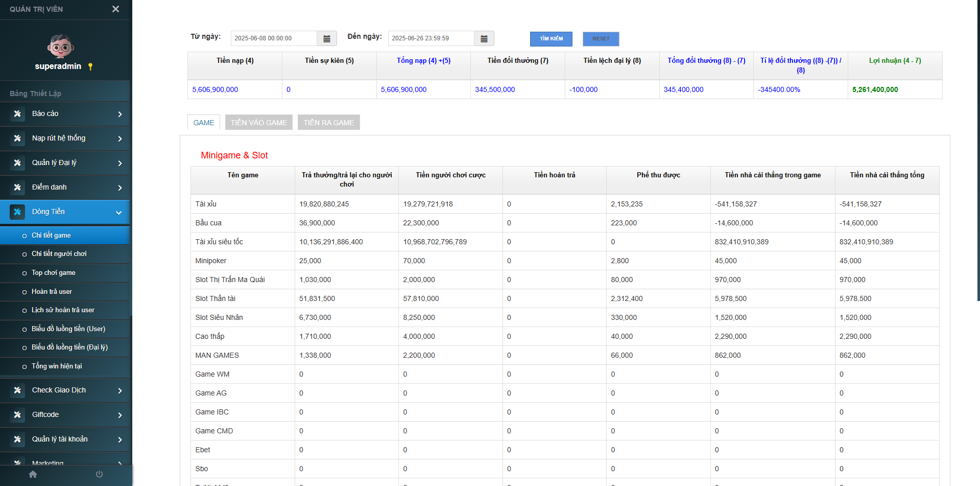Collapse the Dòng Tiền menu chevron
The width and height of the screenshot is (980, 486).
pyautogui.click(x=119, y=213)
